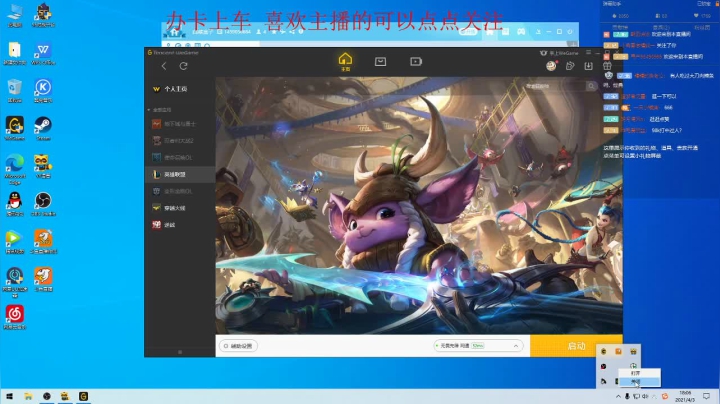Open the Windows Start menu
720x404 pixels.
coord(9,396)
